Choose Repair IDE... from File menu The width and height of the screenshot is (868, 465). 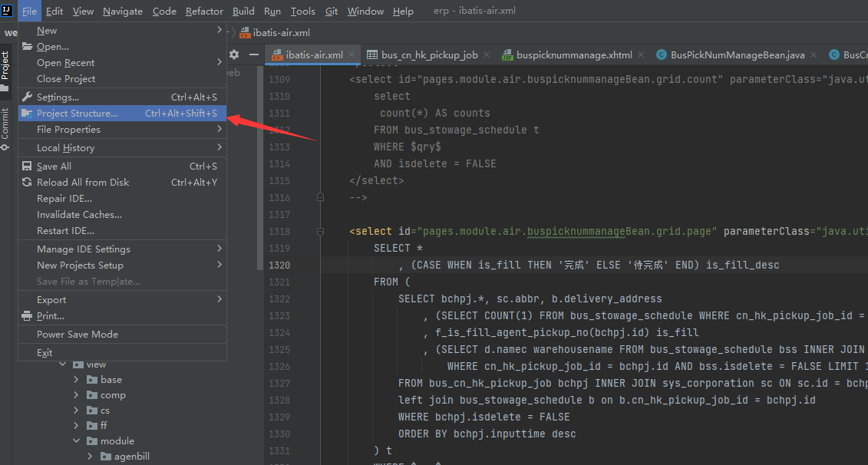point(122,198)
